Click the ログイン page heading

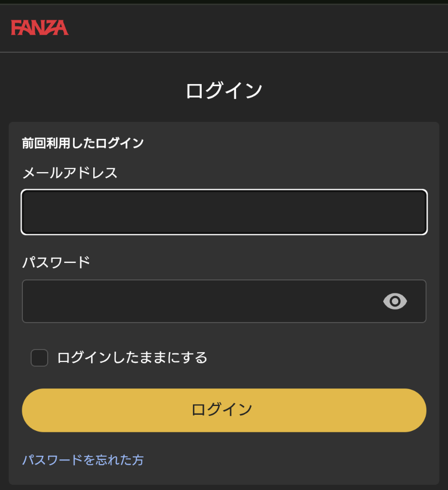224,90
